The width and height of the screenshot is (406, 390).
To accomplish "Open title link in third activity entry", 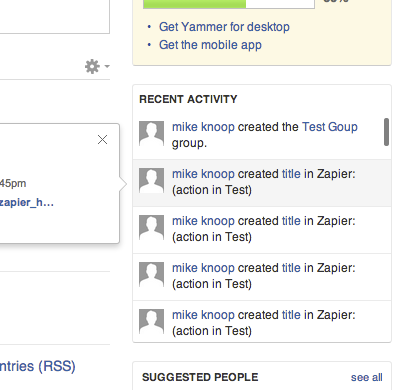I will pyautogui.click(x=291, y=221).
